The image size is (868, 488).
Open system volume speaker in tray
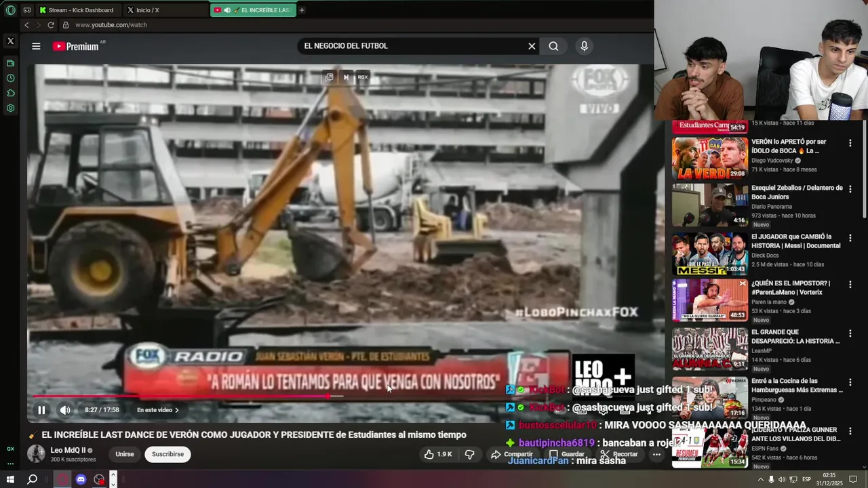pos(782,479)
